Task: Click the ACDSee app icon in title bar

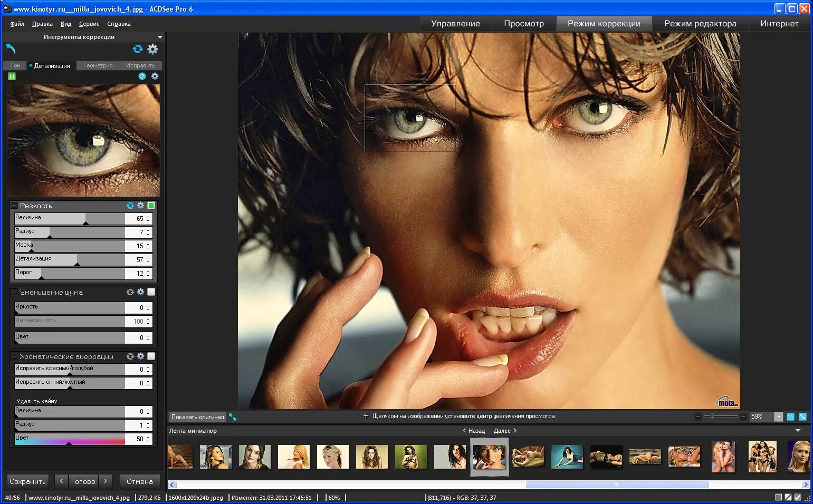Action: (7, 8)
